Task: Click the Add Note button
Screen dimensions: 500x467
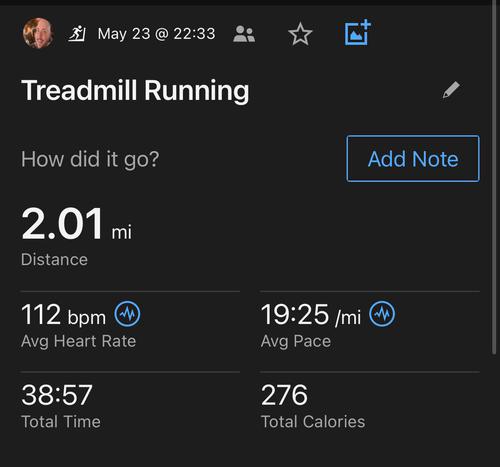Action: [x=413, y=159]
